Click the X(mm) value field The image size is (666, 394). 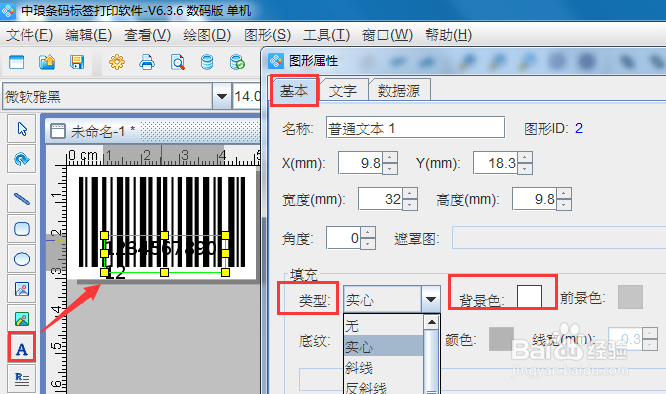(361, 163)
